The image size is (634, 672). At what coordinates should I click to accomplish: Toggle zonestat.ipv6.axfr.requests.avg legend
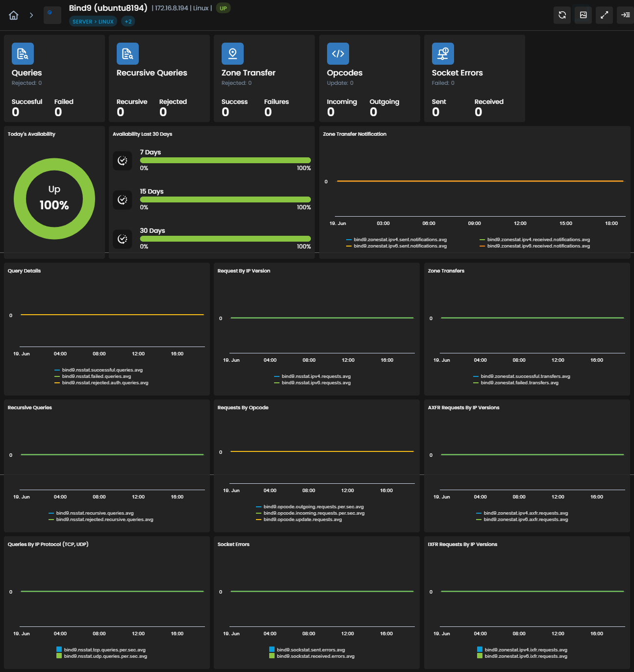(x=522, y=520)
